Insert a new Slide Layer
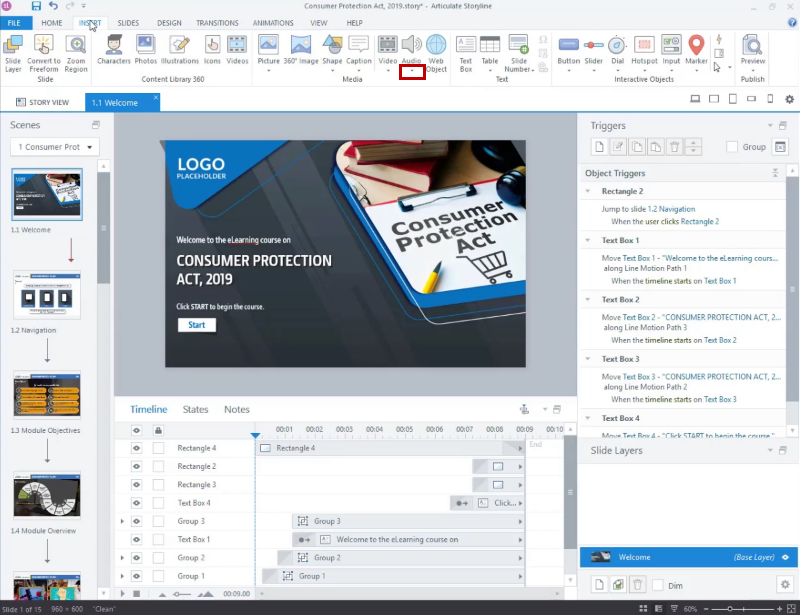800x615 pixels. 13,53
